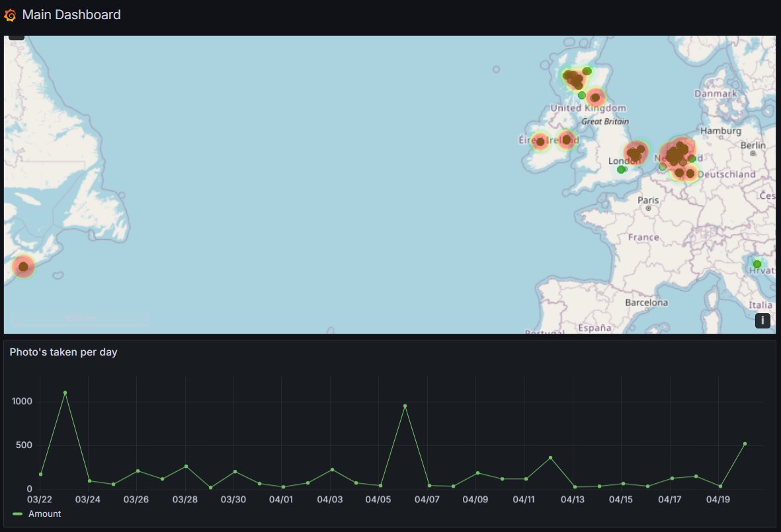Click the marker over the Éire label
This screenshot has width=781, height=532.
pos(540,142)
